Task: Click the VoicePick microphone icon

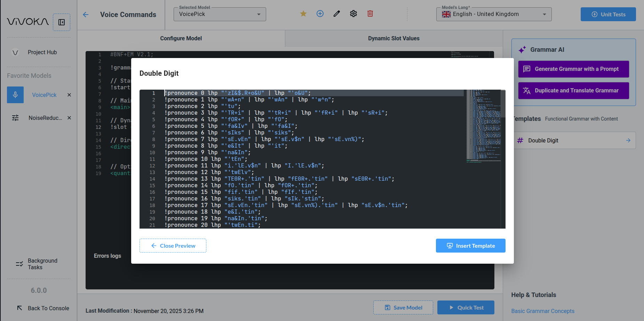Action: [15, 95]
